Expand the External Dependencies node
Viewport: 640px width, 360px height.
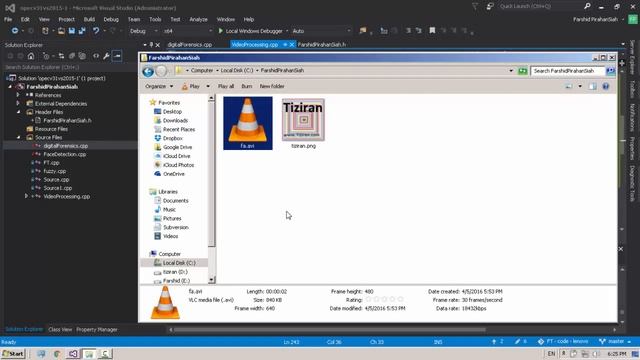pos(18,104)
